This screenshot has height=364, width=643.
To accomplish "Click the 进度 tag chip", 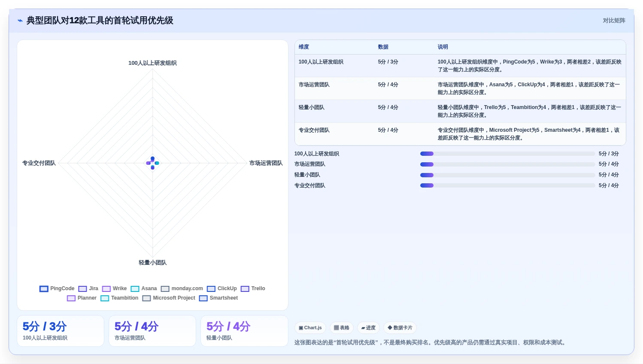I will click(368, 328).
